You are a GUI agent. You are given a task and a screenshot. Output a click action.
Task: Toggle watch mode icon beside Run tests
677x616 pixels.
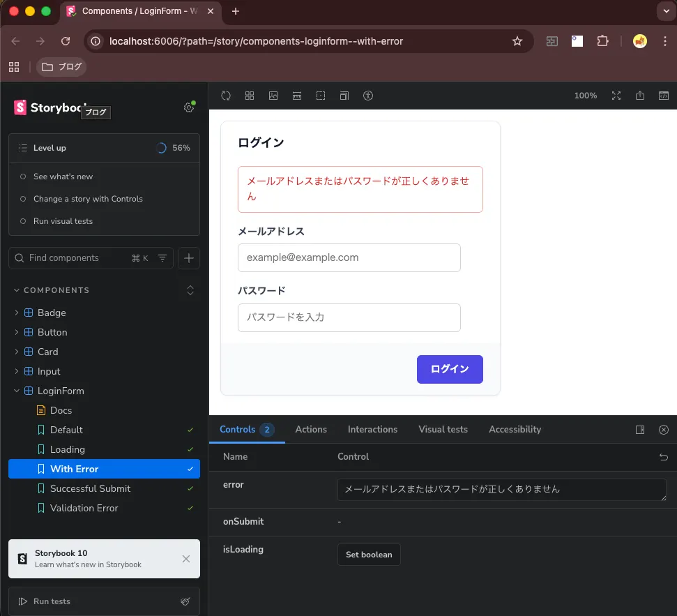coord(185,601)
